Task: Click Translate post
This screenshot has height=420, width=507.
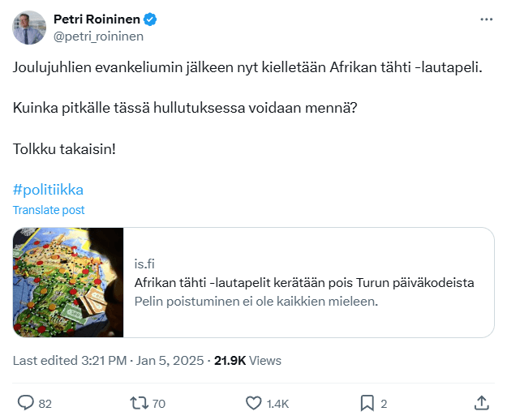Action: click(49, 210)
